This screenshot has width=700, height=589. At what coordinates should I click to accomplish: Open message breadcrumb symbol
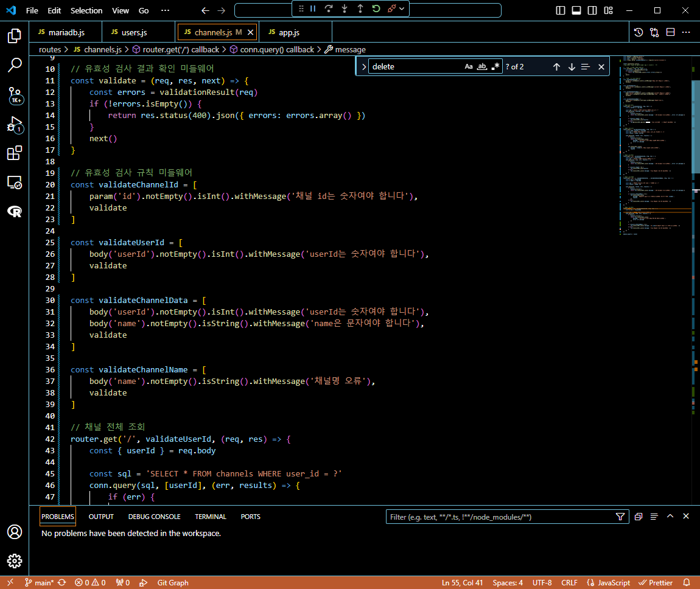(x=345, y=49)
